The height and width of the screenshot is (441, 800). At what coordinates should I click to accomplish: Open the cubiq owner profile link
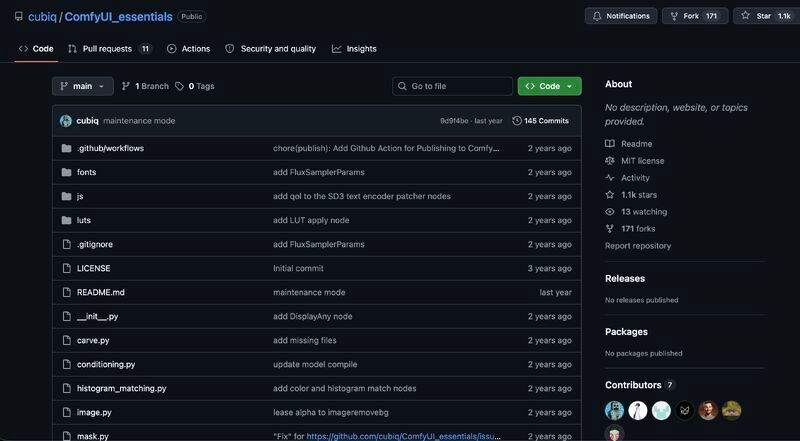coord(42,17)
